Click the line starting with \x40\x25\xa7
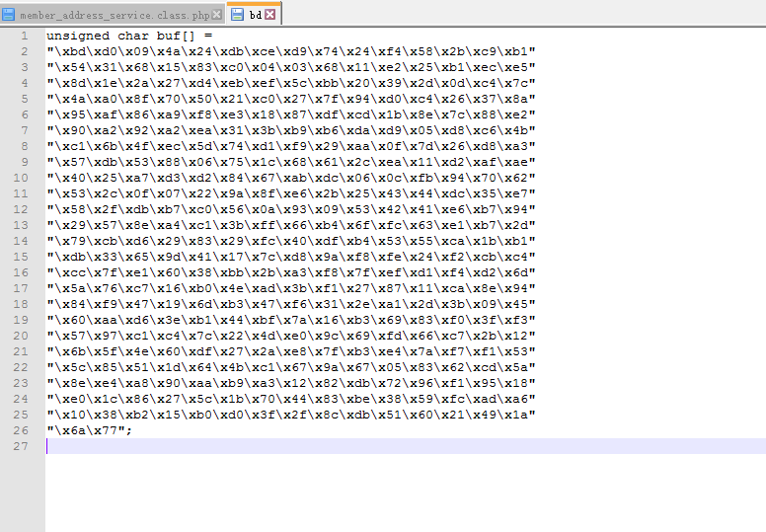The image size is (766, 532). [x=291, y=178]
